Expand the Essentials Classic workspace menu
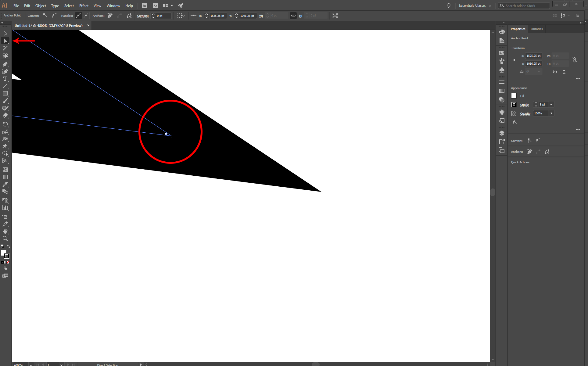Screen dimensions: 588x366 tap(490, 6)
